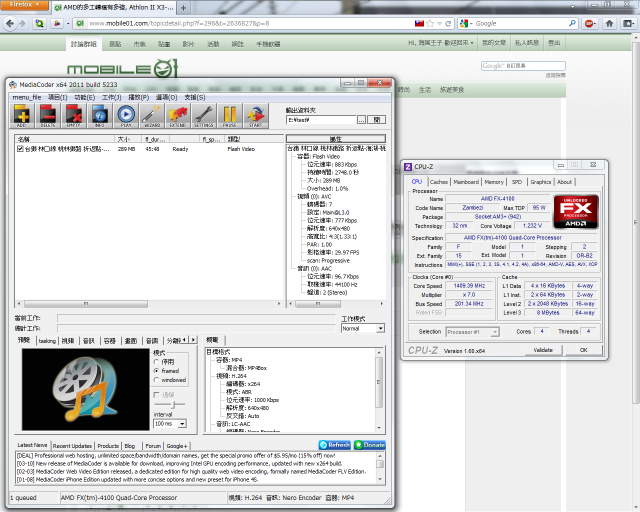Click the rightmost Firefox toolbar panel icon

(628, 23)
